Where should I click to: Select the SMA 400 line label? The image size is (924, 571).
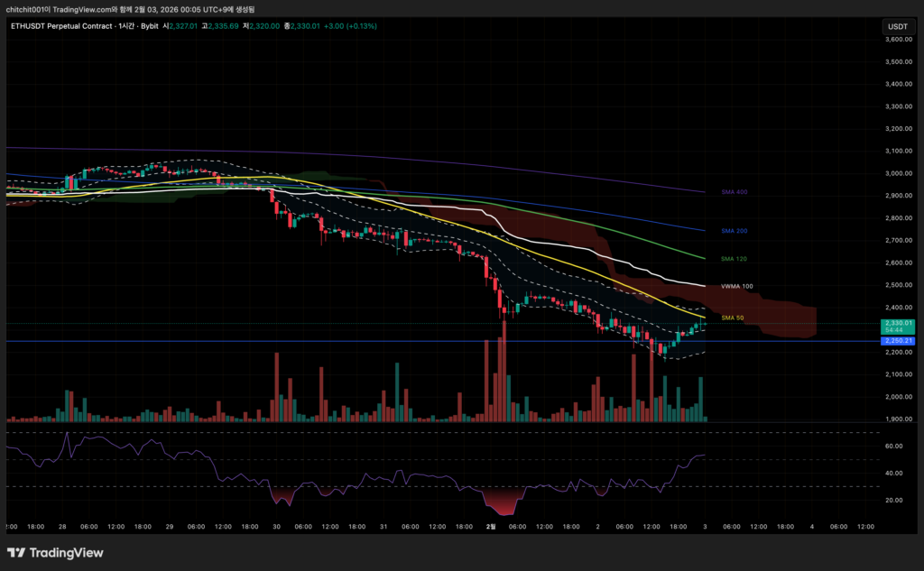coord(735,192)
